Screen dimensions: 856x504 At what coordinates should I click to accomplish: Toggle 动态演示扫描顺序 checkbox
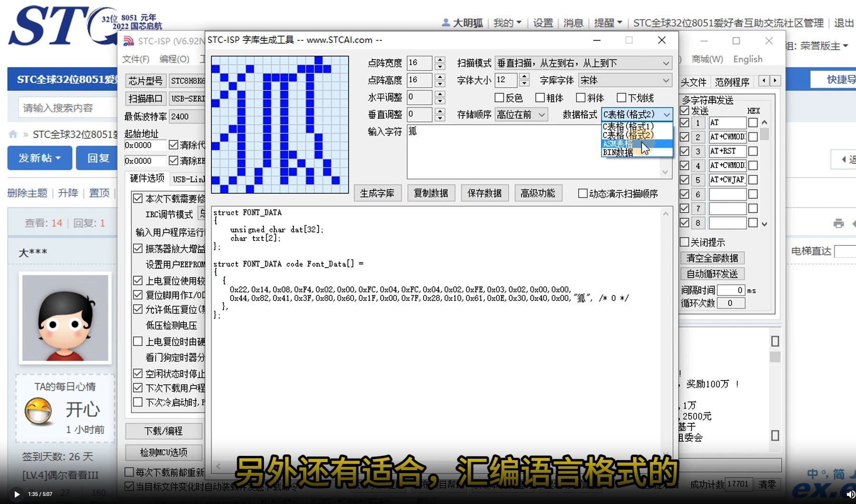pyautogui.click(x=583, y=193)
